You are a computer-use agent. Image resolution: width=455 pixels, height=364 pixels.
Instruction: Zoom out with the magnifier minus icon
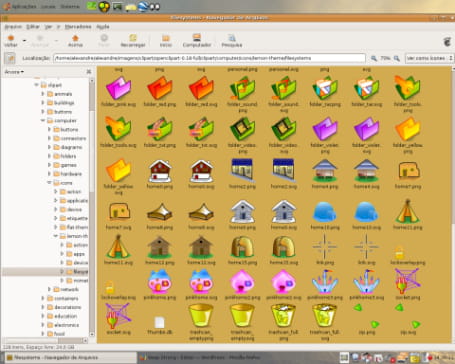click(x=374, y=58)
